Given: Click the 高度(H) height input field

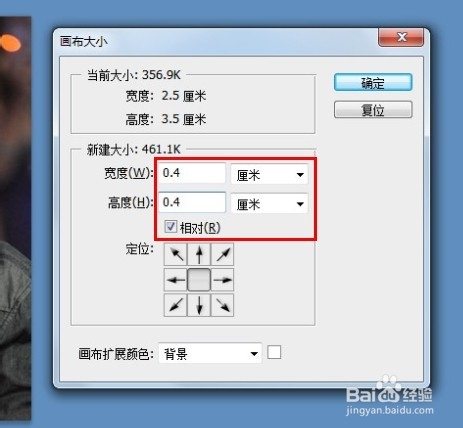Looking at the screenshot, I should 192,202.
